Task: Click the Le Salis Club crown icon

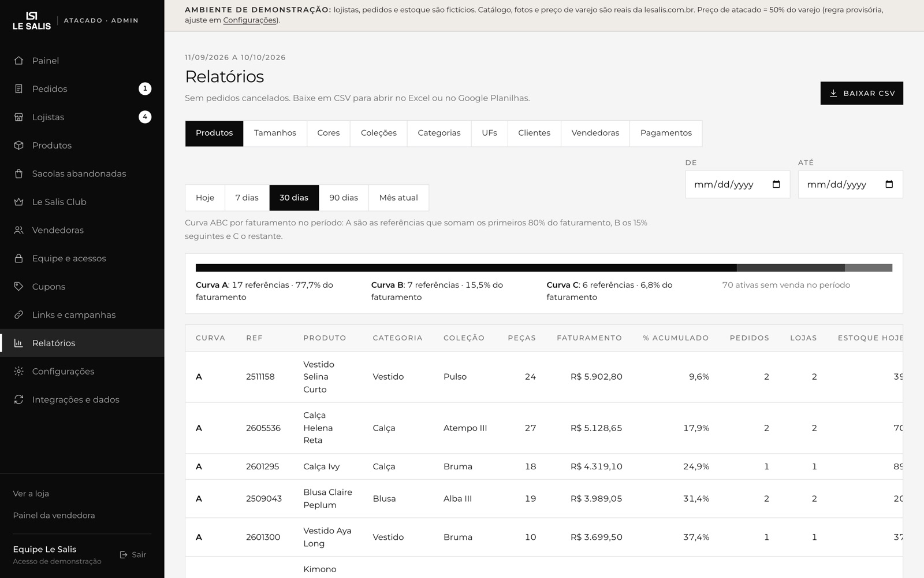Action: (x=18, y=202)
